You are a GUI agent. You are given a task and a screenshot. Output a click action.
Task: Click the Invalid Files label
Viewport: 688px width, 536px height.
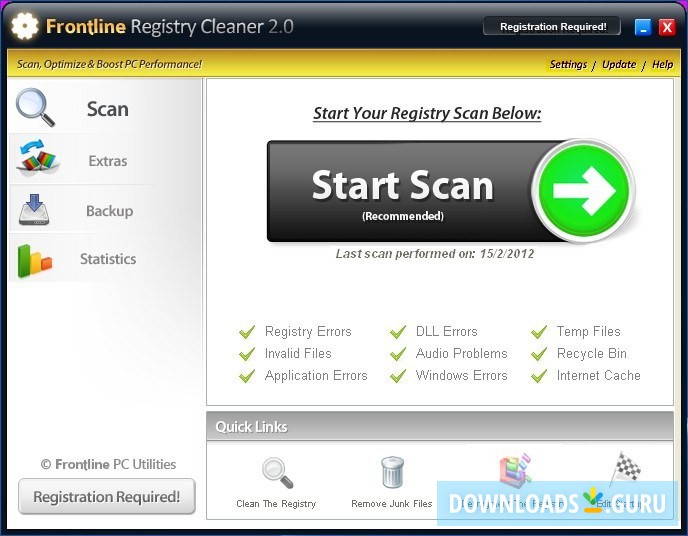(x=298, y=353)
